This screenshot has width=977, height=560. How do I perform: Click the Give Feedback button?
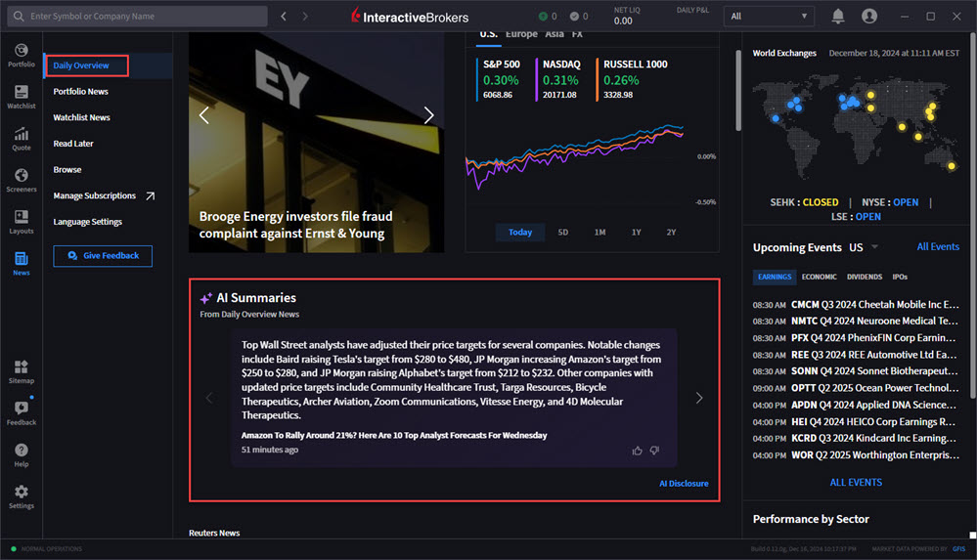(x=103, y=256)
